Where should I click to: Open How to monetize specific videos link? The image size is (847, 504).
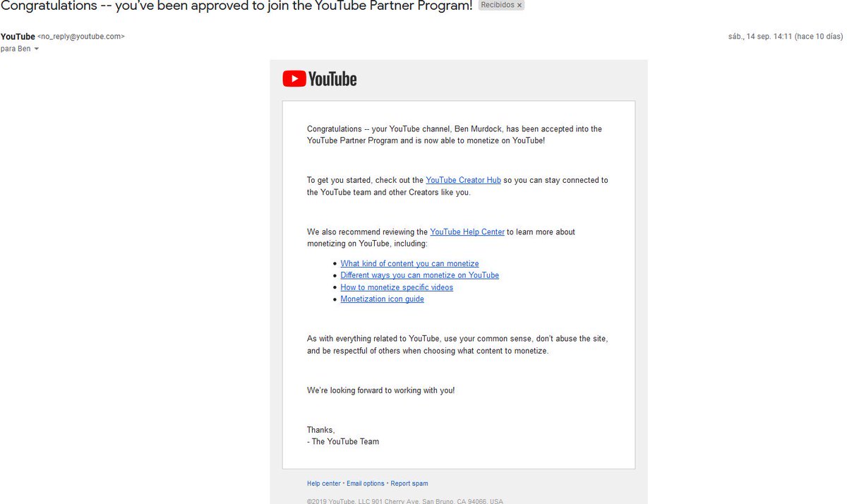pyautogui.click(x=397, y=287)
